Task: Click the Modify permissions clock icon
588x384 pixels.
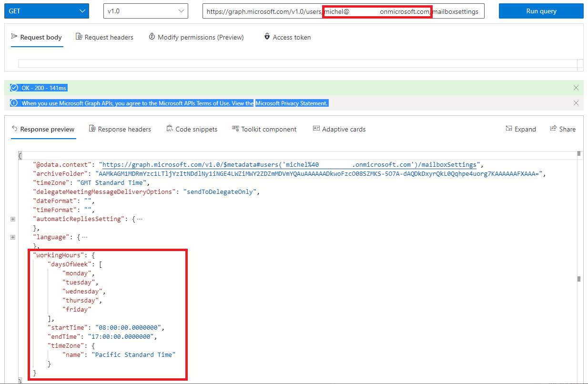Action: [x=152, y=36]
